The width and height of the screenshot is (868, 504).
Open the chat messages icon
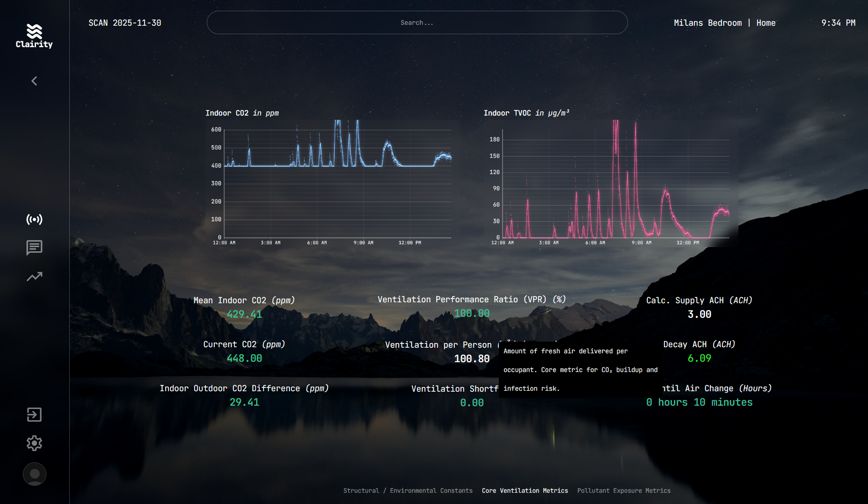34,248
